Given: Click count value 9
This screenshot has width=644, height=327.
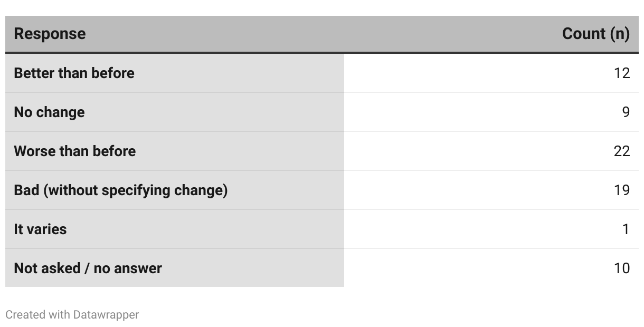Looking at the screenshot, I should pyautogui.click(x=626, y=112).
